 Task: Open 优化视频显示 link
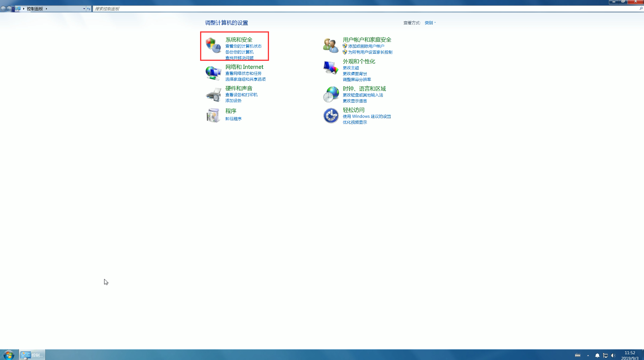pyautogui.click(x=355, y=122)
